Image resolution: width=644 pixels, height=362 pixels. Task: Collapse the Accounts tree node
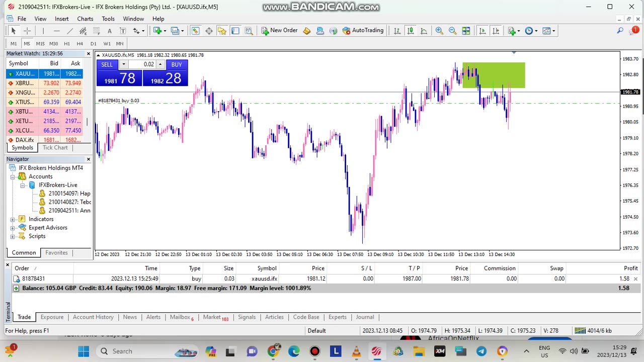click(x=13, y=176)
